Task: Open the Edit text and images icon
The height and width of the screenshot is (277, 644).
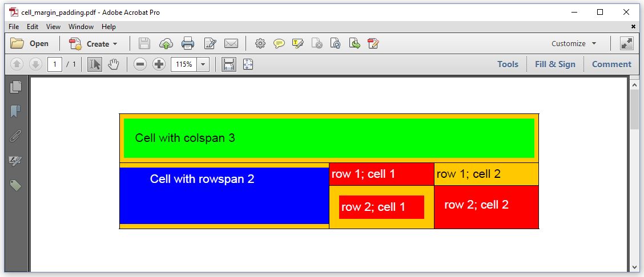Action: pyautogui.click(x=210, y=43)
